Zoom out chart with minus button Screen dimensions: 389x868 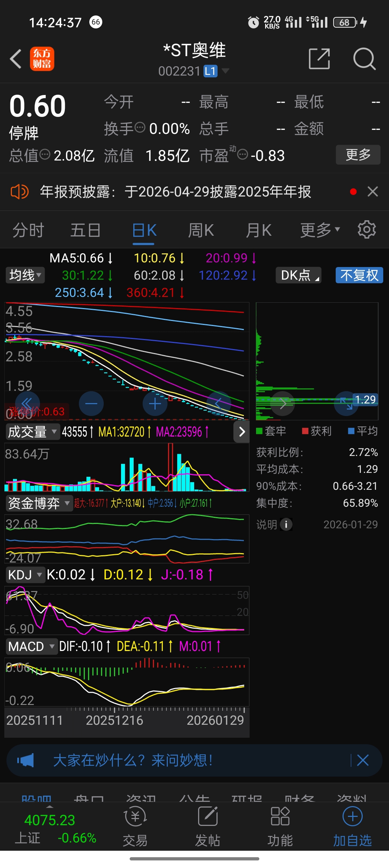tap(91, 404)
